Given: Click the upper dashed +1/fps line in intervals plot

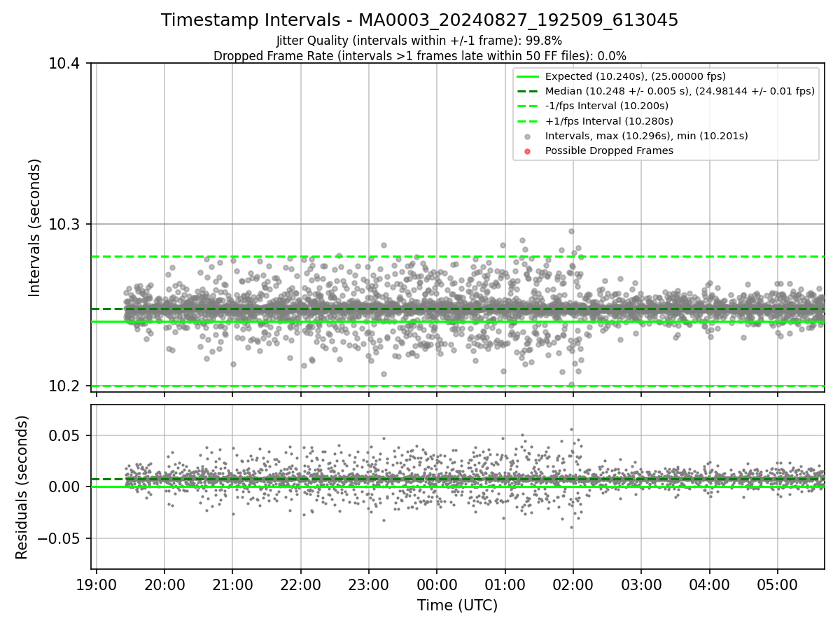Looking at the screenshot, I should click(x=458, y=257).
